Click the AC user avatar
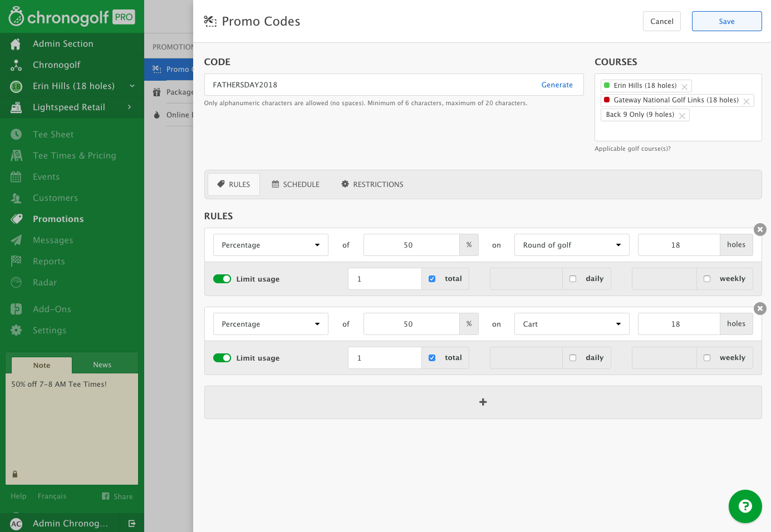Viewport: 771px width, 532px height. 16,524
